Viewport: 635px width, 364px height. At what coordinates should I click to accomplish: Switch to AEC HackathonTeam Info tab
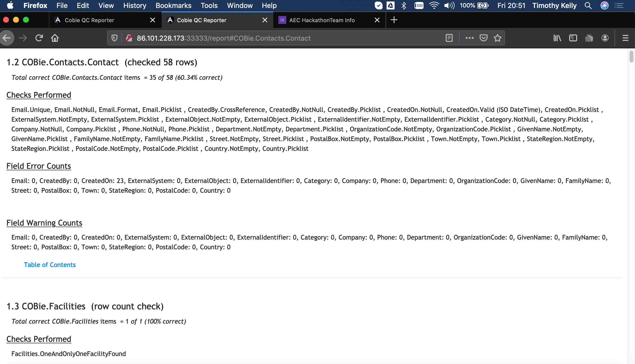point(322,20)
